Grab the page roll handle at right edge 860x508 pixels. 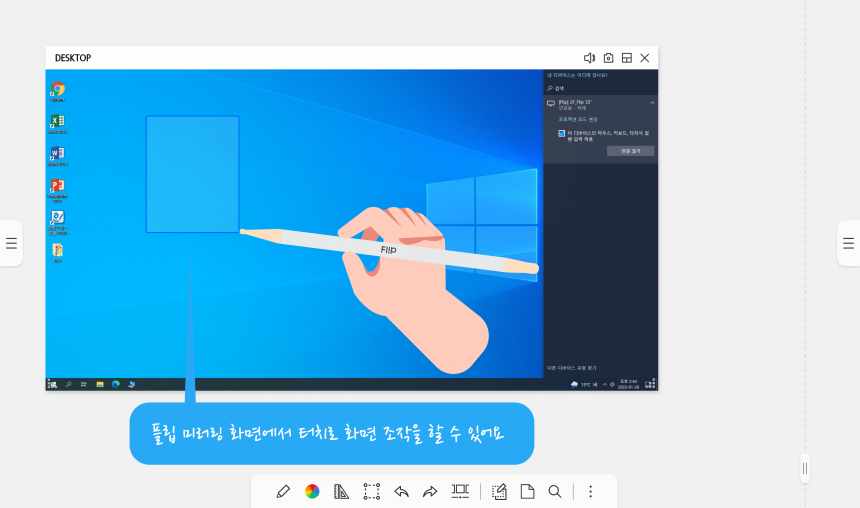coord(805,469)
